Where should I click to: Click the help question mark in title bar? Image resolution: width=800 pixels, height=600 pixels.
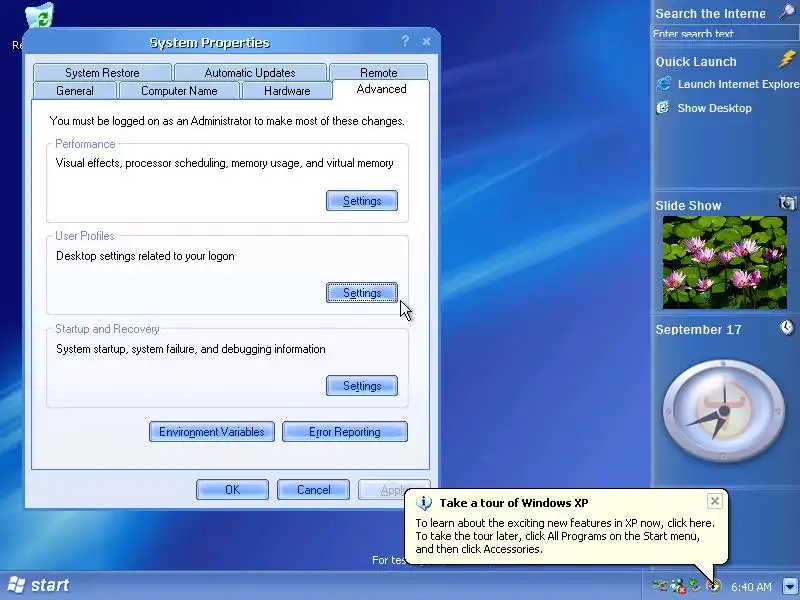[405, 41]
